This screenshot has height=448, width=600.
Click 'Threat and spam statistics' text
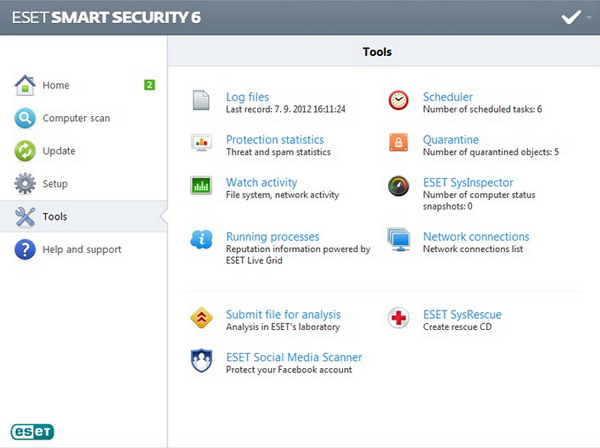[x=278, y=152]
